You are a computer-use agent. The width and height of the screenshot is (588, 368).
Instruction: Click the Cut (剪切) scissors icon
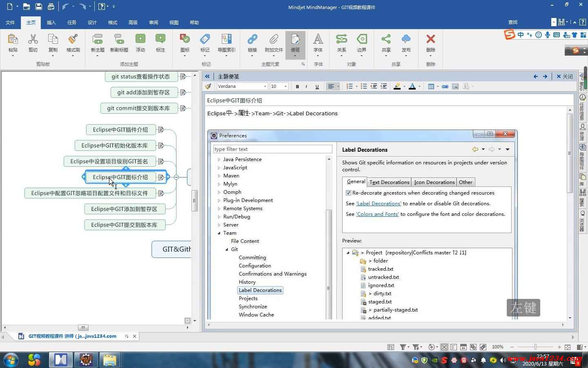(x=33, y=39)
